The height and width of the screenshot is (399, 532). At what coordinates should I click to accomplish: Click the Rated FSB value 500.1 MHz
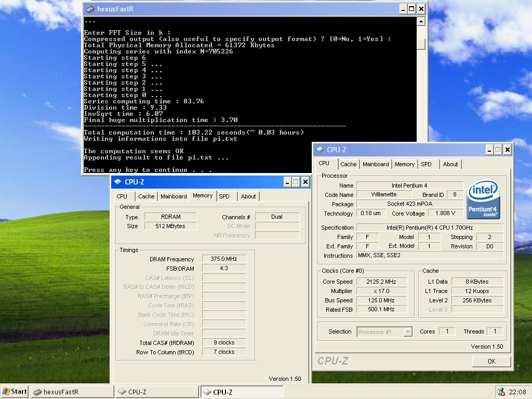coord(381,310)
